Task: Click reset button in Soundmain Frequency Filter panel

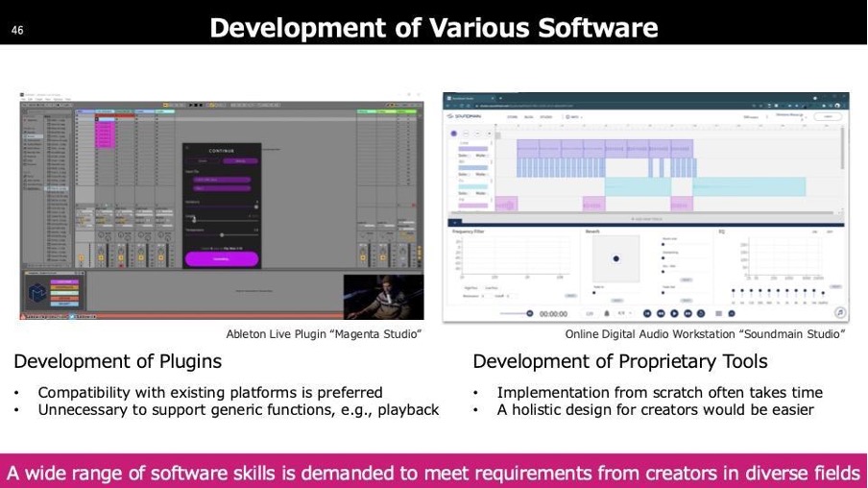Action: tap(570, 296)
